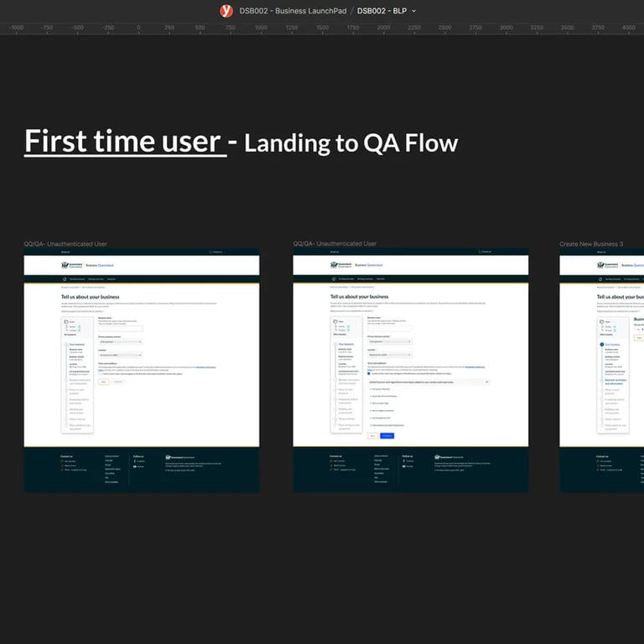Open the primary business activity dropdown in left frame

point(121,342)
